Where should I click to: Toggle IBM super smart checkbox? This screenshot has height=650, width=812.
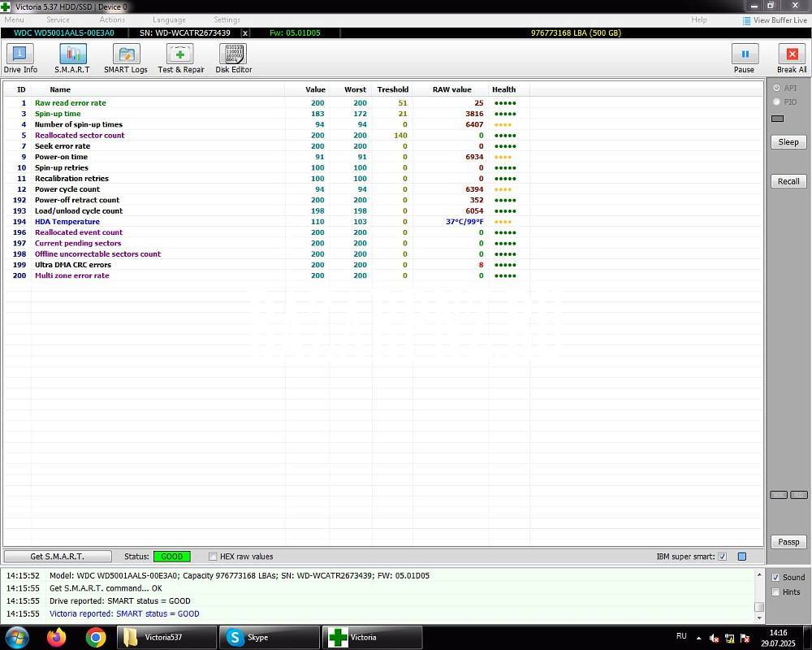click(723, 557)
